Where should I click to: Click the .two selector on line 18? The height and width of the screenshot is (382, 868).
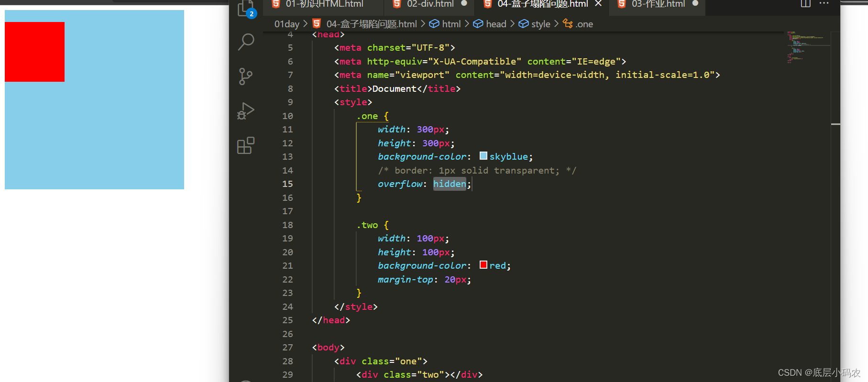(367, 225)
